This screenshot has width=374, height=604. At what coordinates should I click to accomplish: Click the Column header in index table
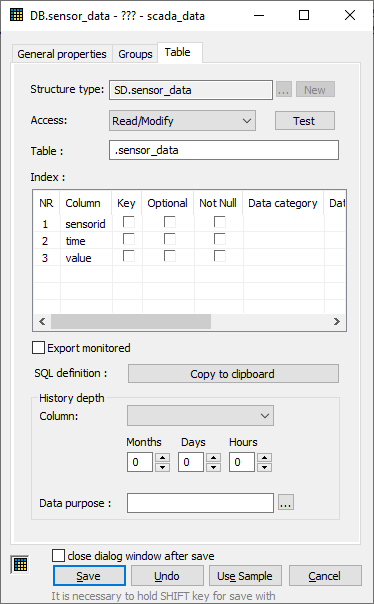(x=86, y=203)
